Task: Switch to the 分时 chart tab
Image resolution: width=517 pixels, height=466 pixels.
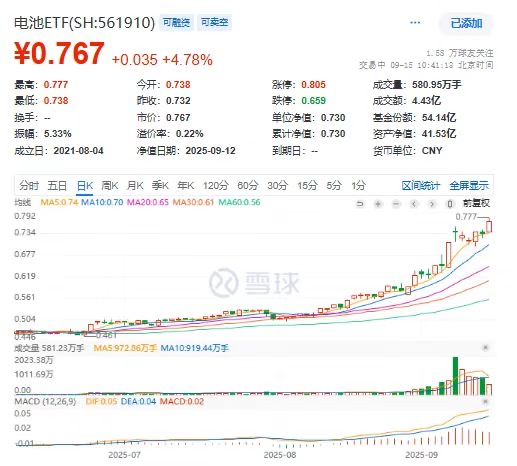Action: pyautogui.click(x=29, y=185)
